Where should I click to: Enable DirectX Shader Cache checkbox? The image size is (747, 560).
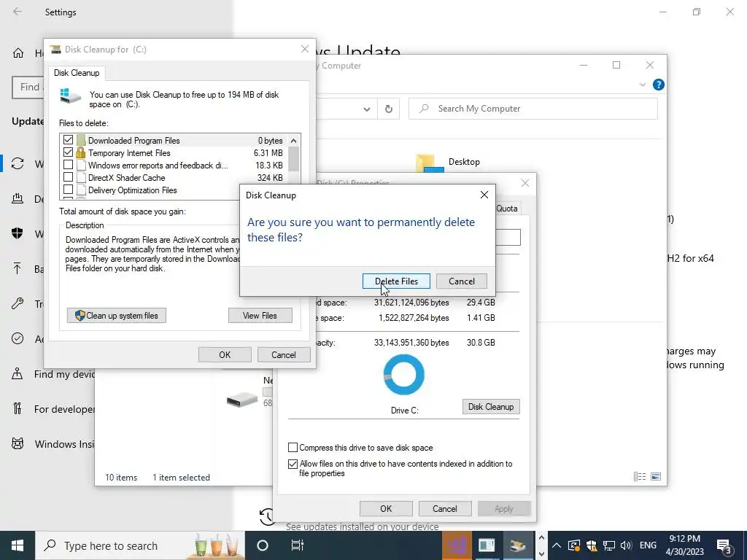click(68, 177)
